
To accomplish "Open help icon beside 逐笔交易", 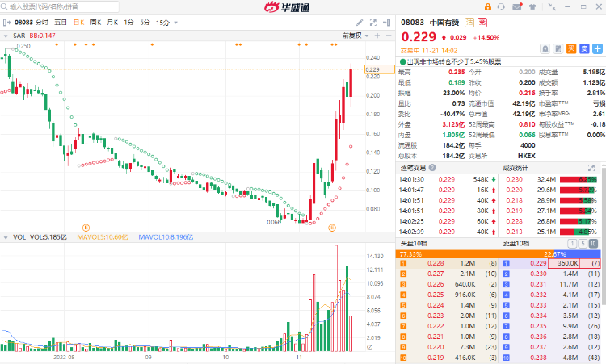I will (432, 168).
